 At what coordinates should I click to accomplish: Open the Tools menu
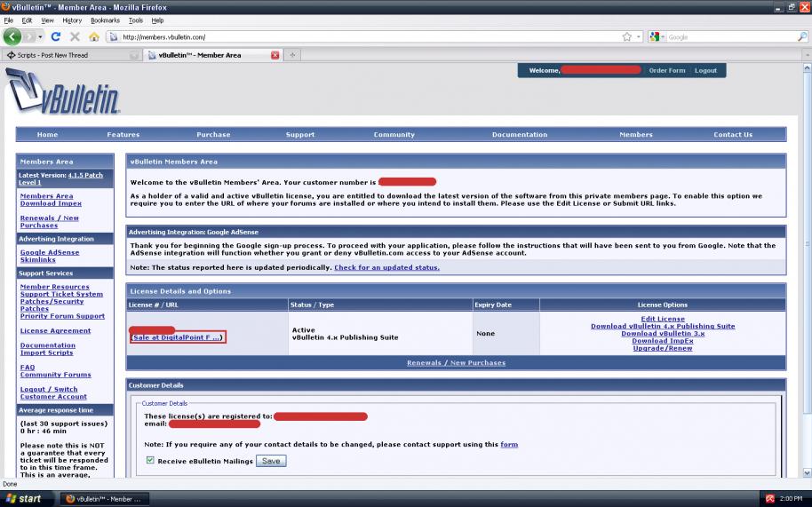coord(136,20)
